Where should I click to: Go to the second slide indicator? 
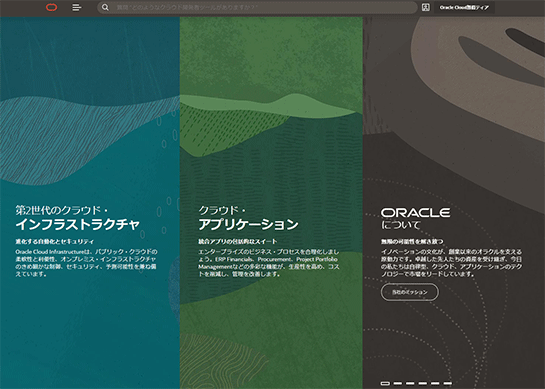coord(398,383)
